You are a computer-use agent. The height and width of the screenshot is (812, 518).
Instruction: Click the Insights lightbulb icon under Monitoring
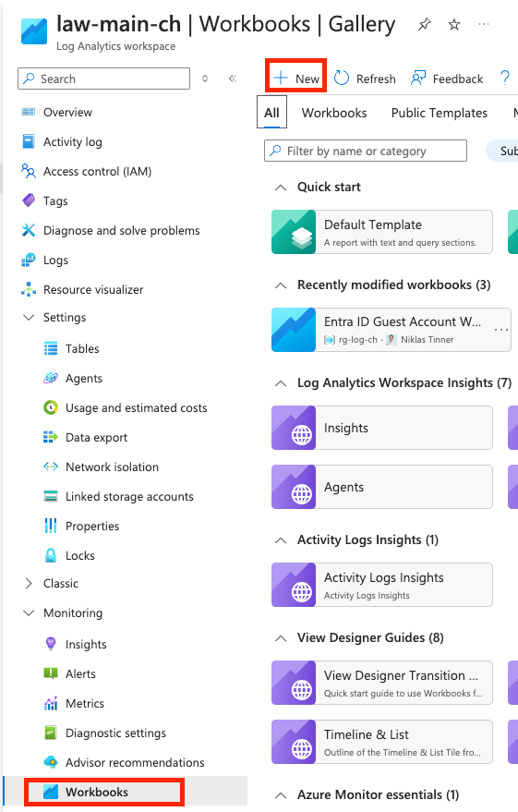tap(51, 644)
